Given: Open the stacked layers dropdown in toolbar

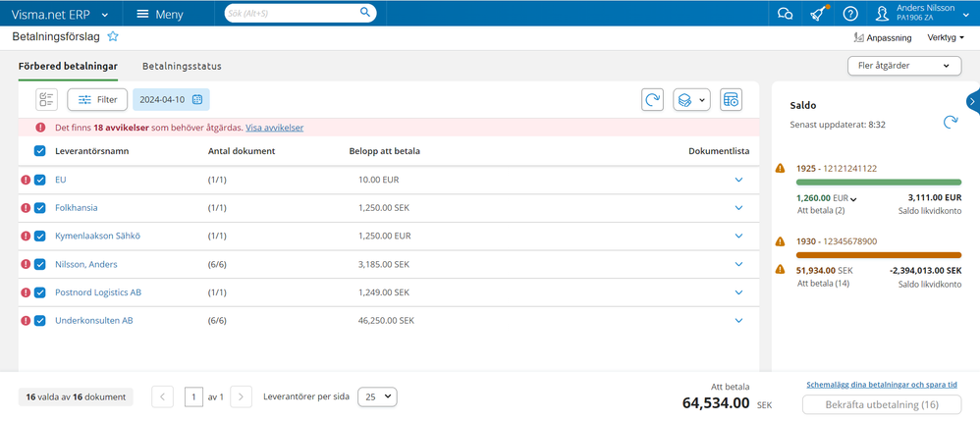Looking at the screenshot, I should [x=691, y=100].
